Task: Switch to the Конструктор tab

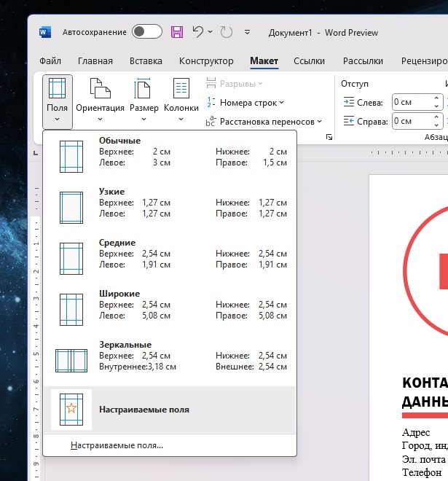Action: pyautogui.click(x=206, y=60)
